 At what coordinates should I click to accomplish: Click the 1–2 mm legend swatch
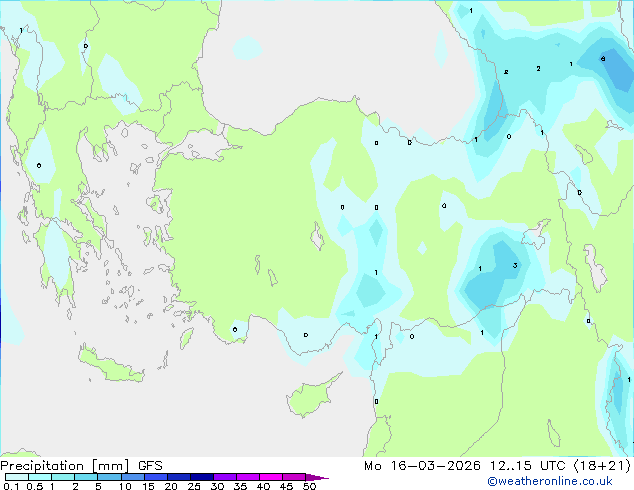pos(63,477)
